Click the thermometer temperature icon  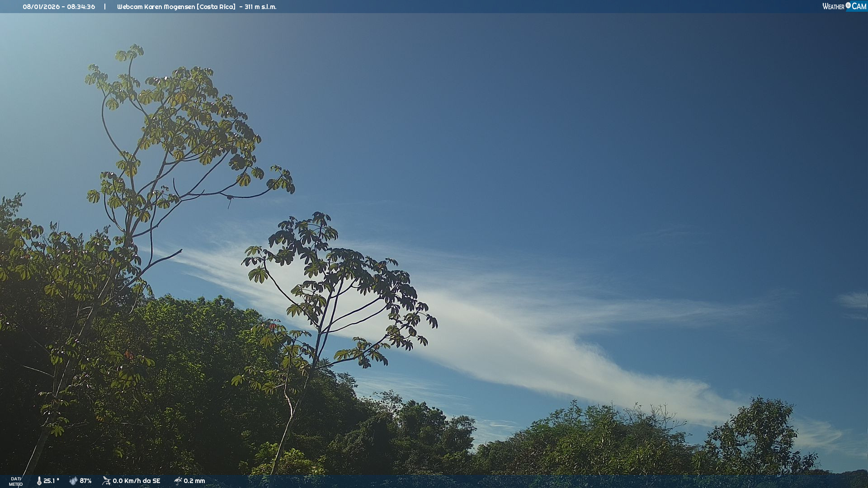point(39,481)
